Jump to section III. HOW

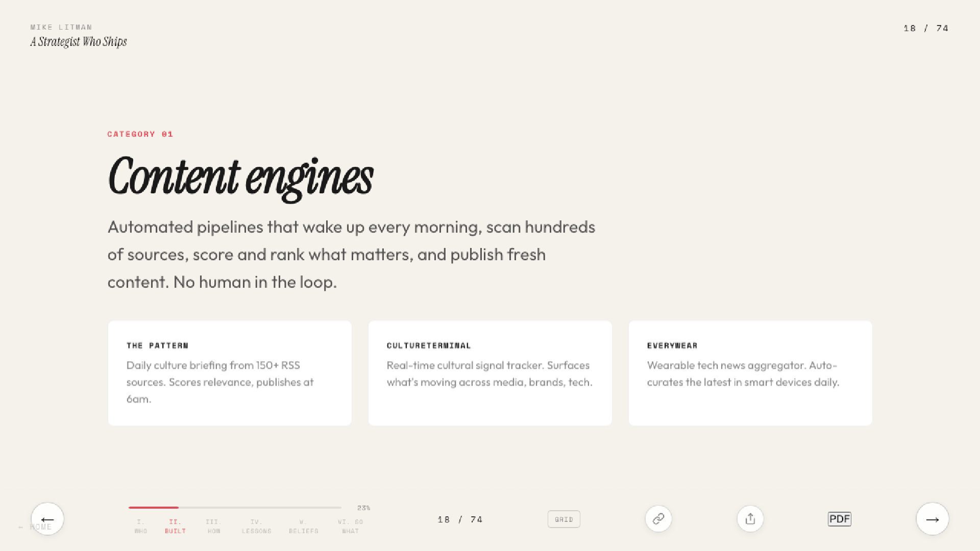coord(213,526)
